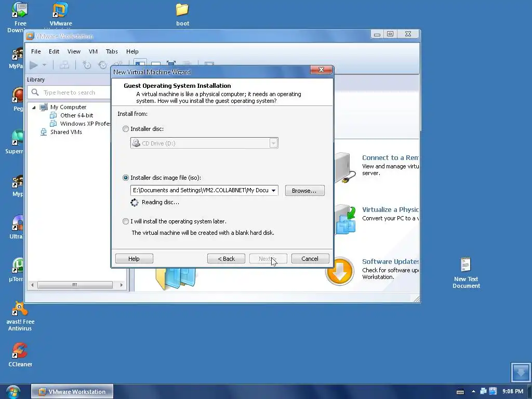This screenshot has width=532, height=399.
Task: Click the Virtualize a Physical Machine cube icon
Action: pyautogui.click(x=345, y=220)
